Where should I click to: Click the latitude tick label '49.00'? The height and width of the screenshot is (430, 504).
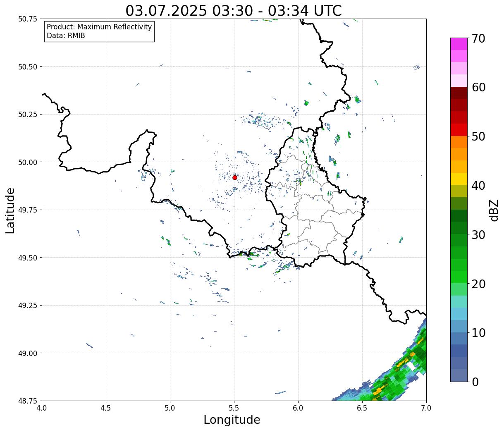point(28,353)
